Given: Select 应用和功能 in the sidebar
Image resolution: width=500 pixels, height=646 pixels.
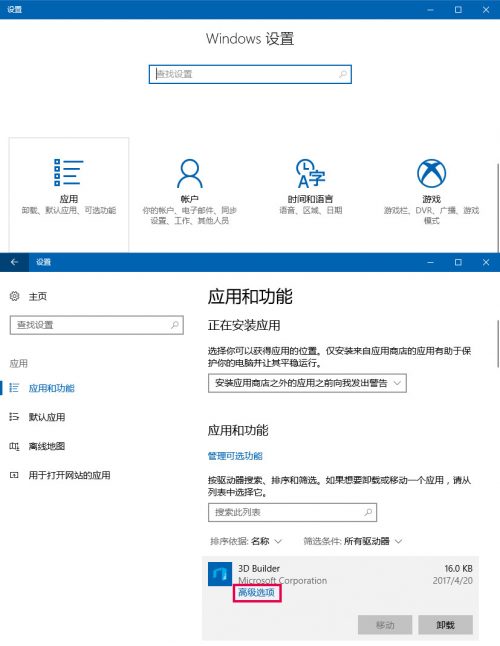Looking at the screenshot, I should pyautogui.click(x=51, y=388).
